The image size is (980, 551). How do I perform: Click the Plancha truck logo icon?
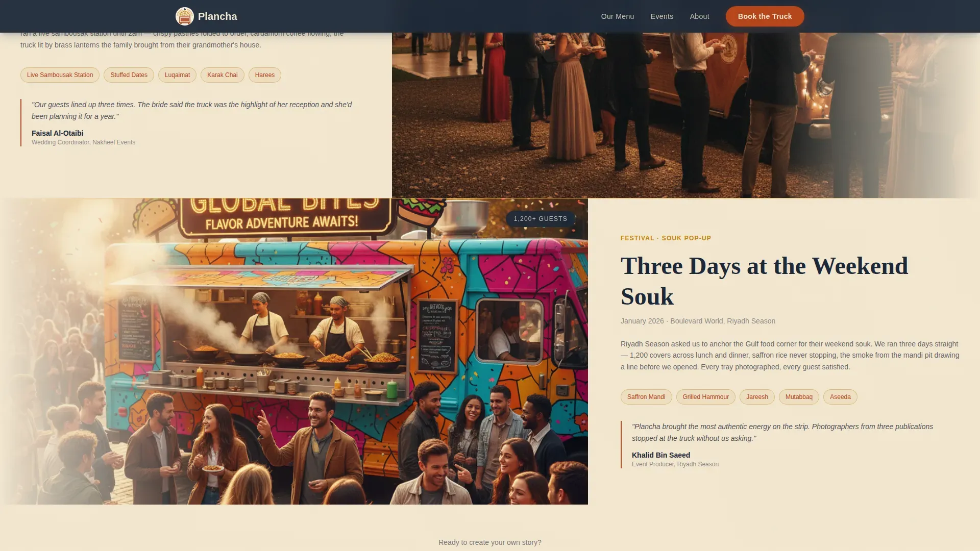point(184,16)
